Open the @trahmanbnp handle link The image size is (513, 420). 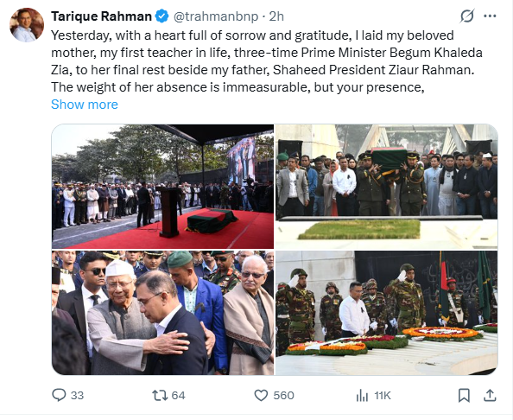(216, 16)
